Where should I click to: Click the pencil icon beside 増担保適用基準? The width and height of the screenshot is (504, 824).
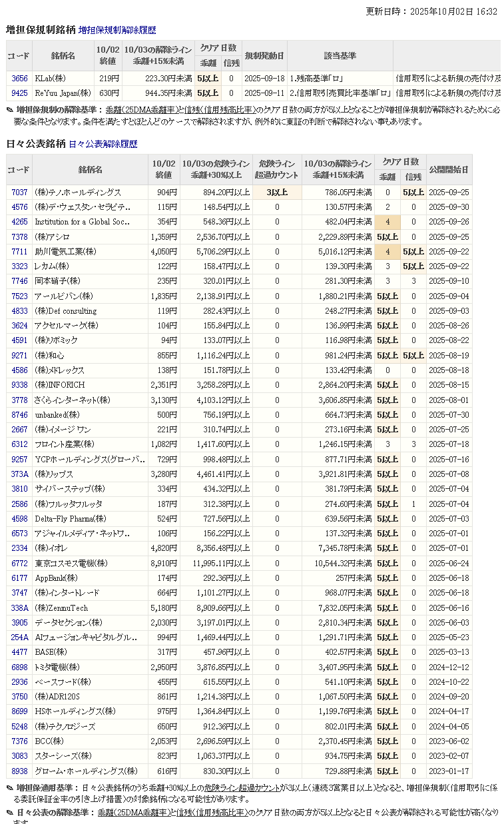[x=10, y=788]
